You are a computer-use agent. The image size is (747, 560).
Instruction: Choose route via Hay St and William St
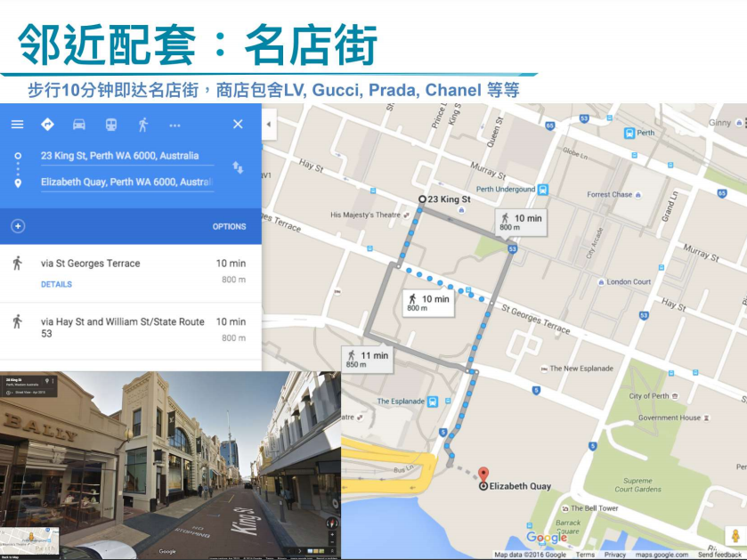click(131, 331)
